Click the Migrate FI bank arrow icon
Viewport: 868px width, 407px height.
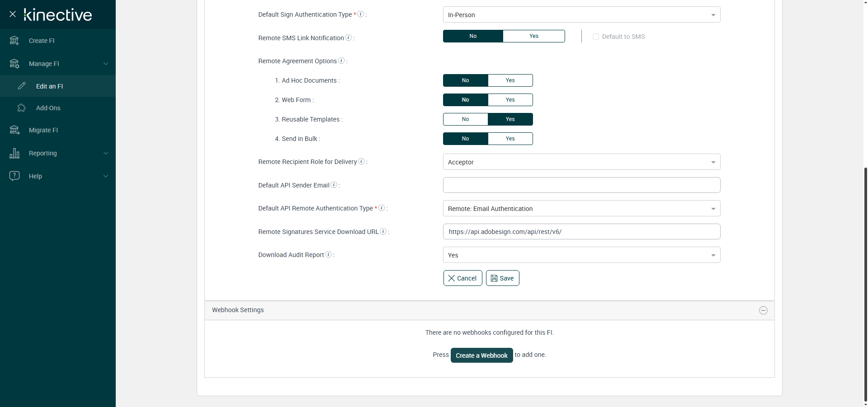[x=14, y=130]
